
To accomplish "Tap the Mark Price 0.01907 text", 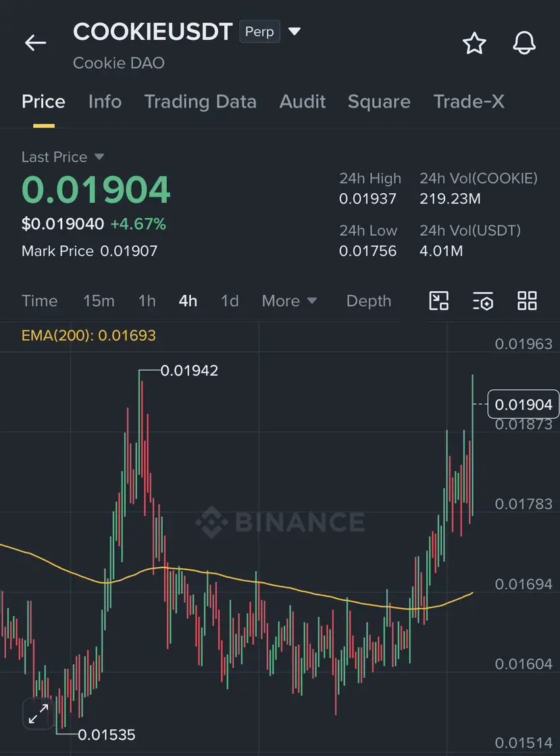I will click(x=90, y=251).
